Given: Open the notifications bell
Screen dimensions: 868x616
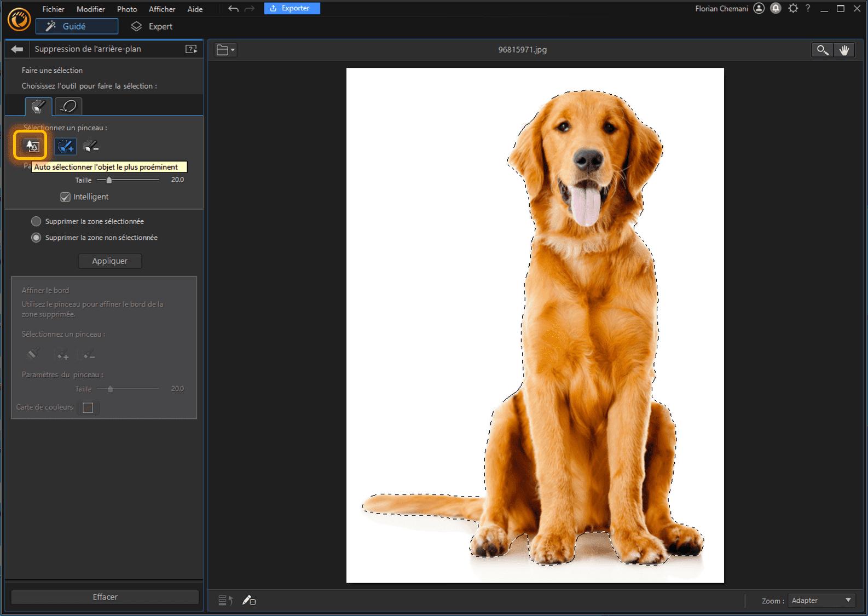Looking at the screenshot, I should (x=776, y=9).
